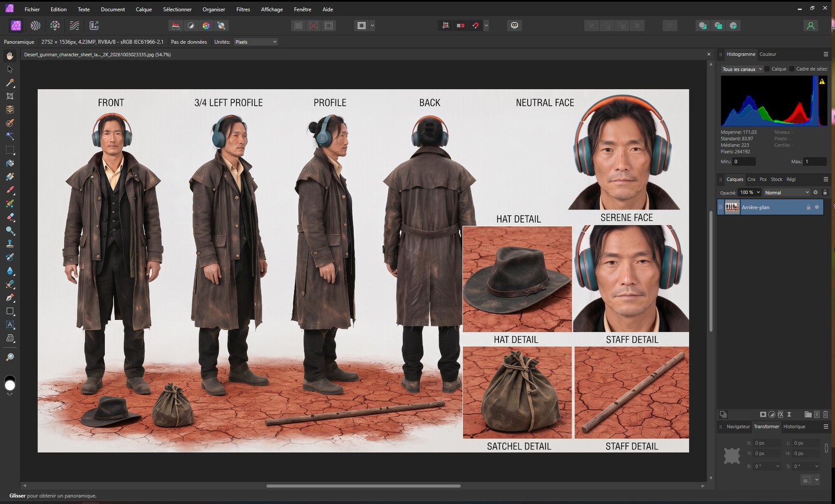Viewport: 835px width, 504px height.
Task: Toggle visibility of Arrière-plan layer
Action: click(817, 207)
